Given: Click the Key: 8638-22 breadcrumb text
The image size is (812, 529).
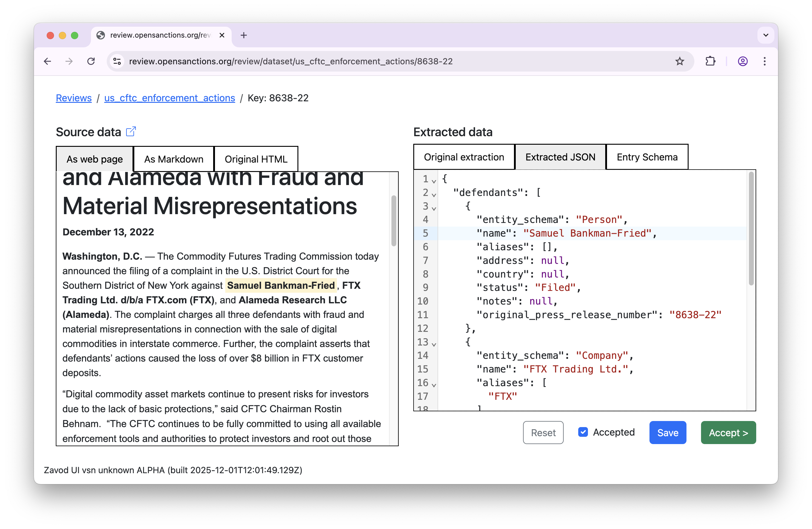Looking at the screenshot, I should pos(278,98).
